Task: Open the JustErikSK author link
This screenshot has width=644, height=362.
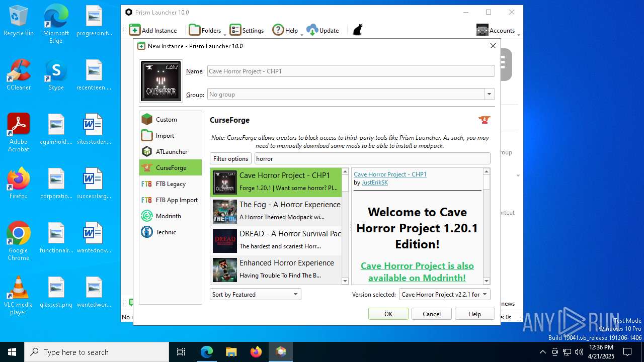Action: tap(375, 183)
